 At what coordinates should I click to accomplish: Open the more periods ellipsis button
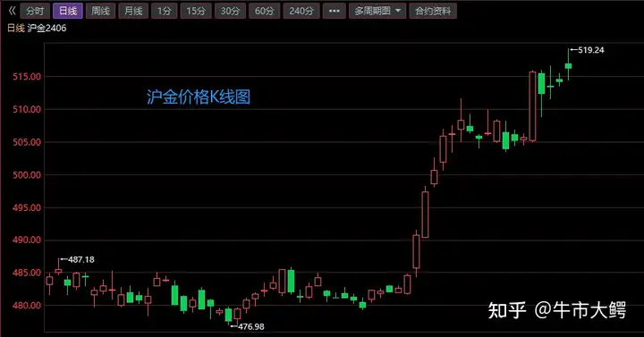334,11
